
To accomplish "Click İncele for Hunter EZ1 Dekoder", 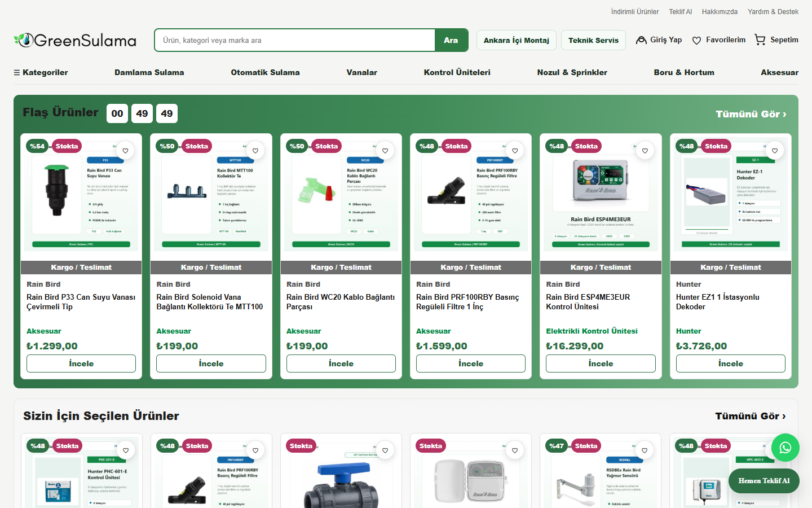I will pyautogui.click(x=731, y=364).
